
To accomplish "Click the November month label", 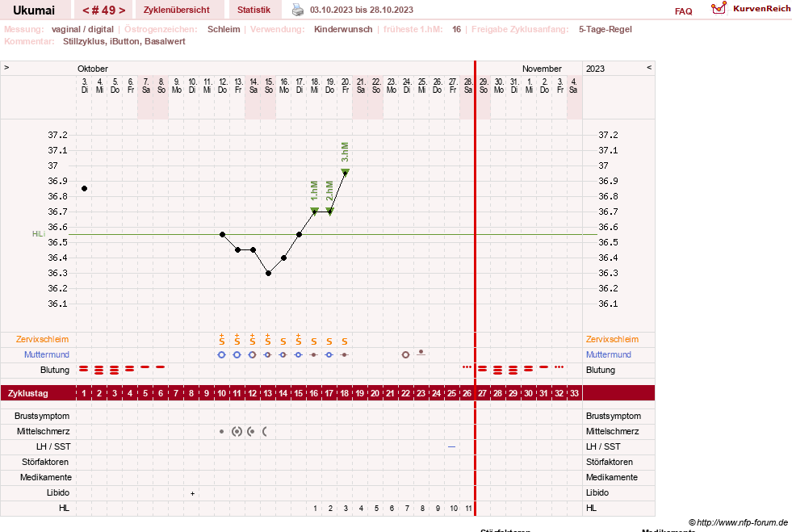I will coord(542,69).
